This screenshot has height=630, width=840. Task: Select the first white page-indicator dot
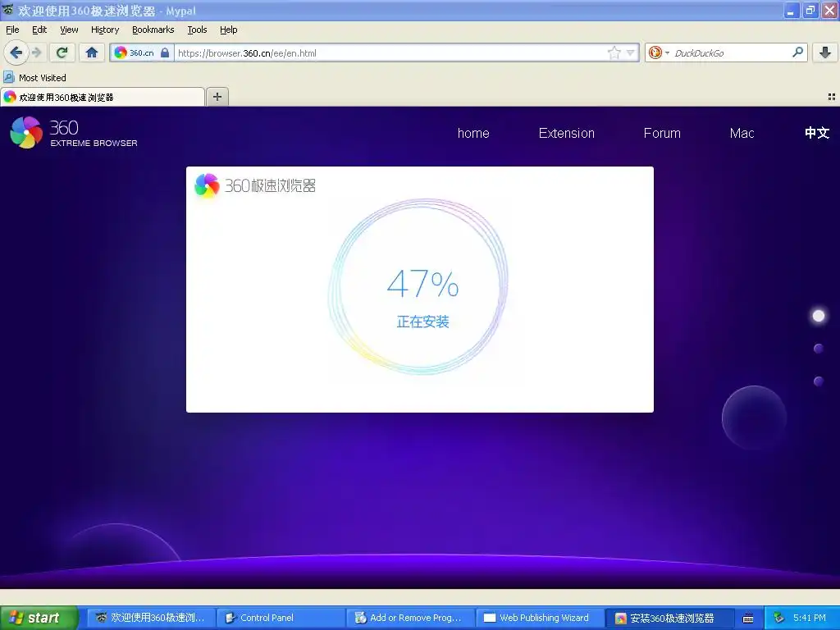pos(819,316)
